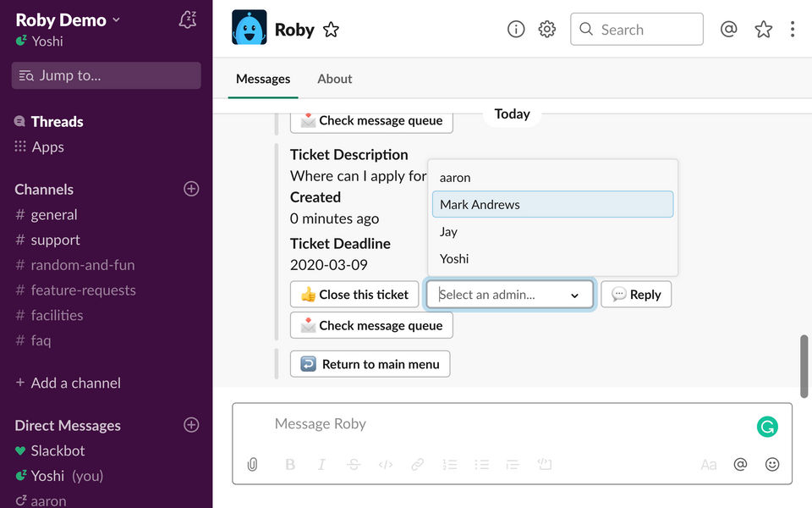This screenshot has height=508, width=812.
Task: Star the Roby conversation
Action: 331,30
